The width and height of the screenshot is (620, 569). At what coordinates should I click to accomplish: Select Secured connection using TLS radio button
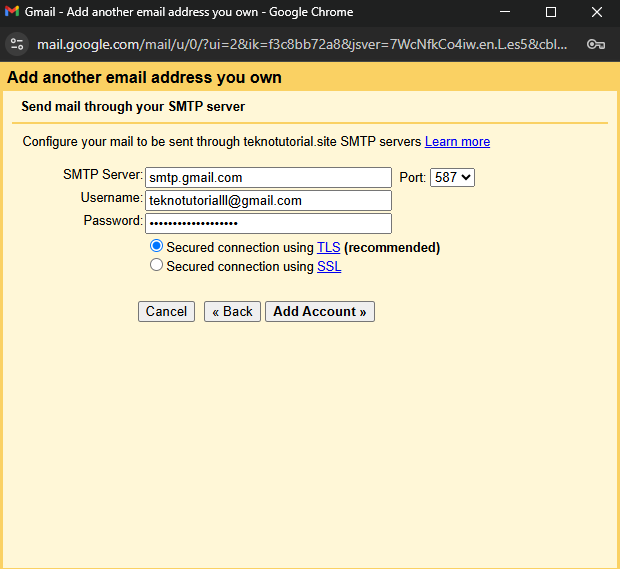pos(156,246)
